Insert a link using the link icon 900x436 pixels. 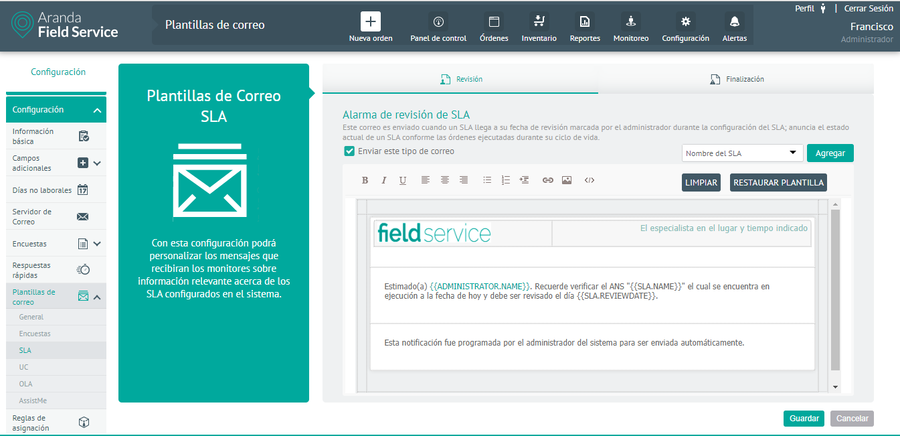[547, 181]
